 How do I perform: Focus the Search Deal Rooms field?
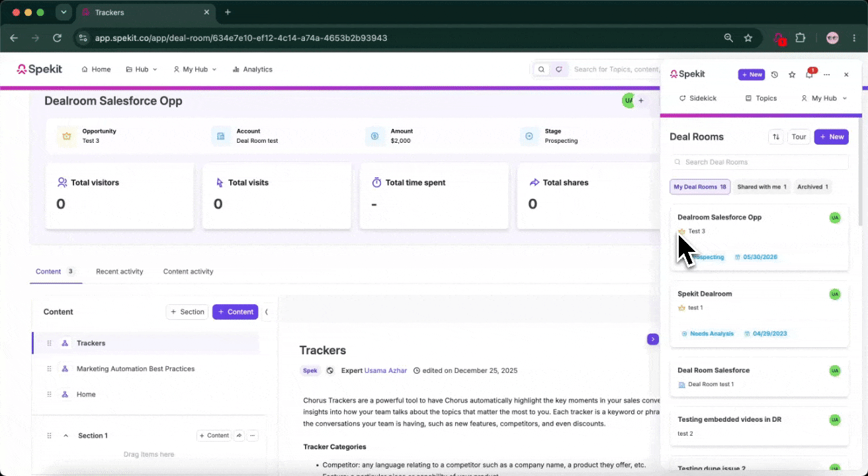[759, 162]
